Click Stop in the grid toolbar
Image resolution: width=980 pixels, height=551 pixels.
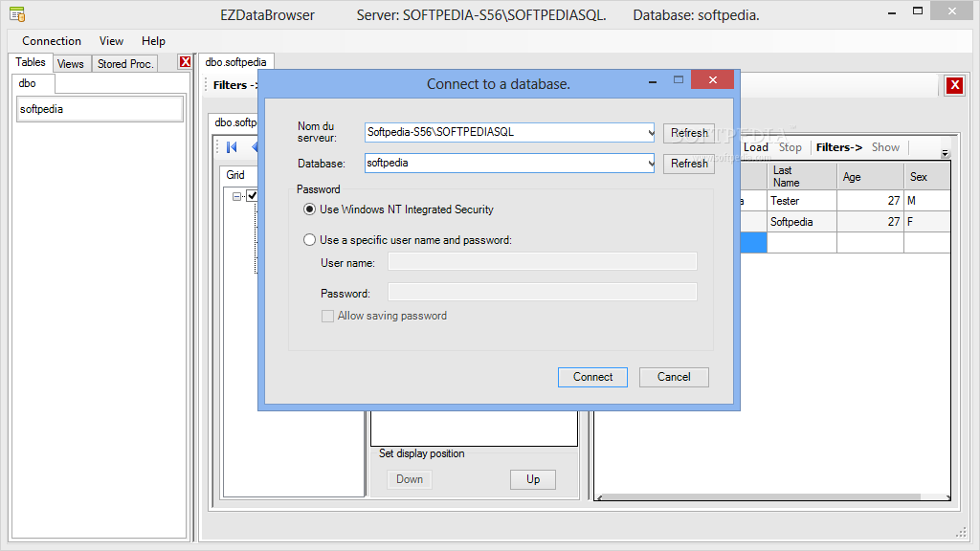(x=790, y=147)
